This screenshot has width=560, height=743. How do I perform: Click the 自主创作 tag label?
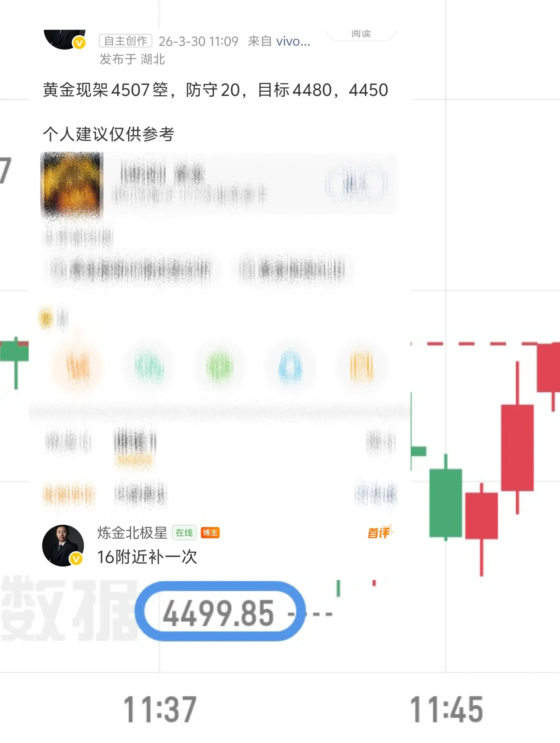(125, 41)
